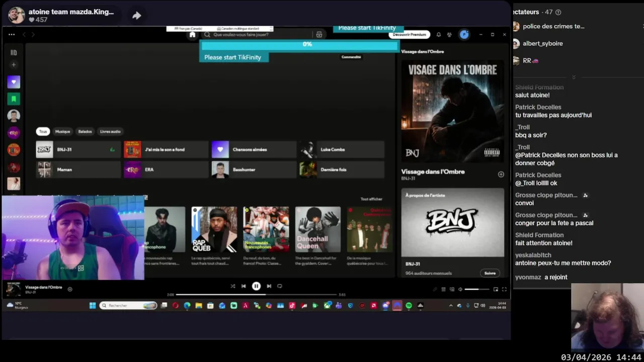Open the Dernière fois tile
This screenshot has height=362, width=644.
coord(342,169)
